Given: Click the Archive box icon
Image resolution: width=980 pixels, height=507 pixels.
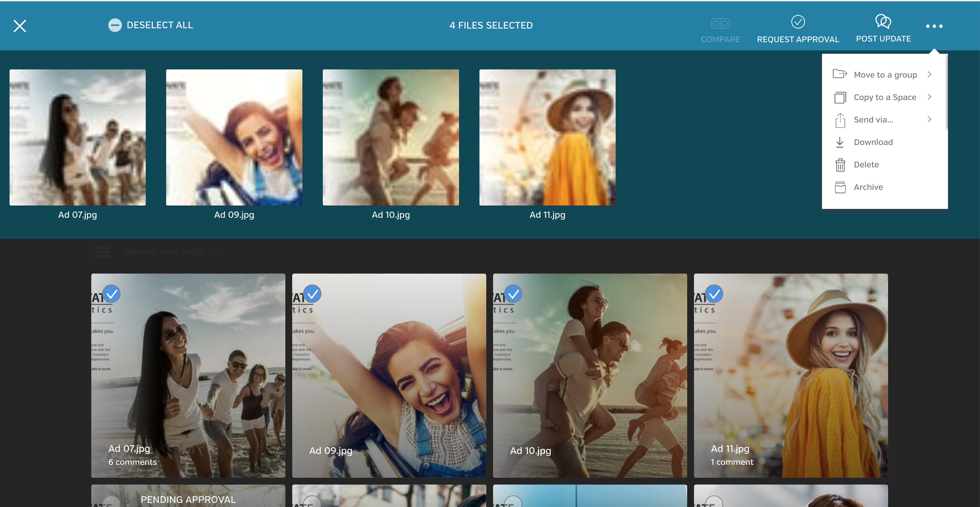Looking at the screenshot, I should [x=840, y=187].
